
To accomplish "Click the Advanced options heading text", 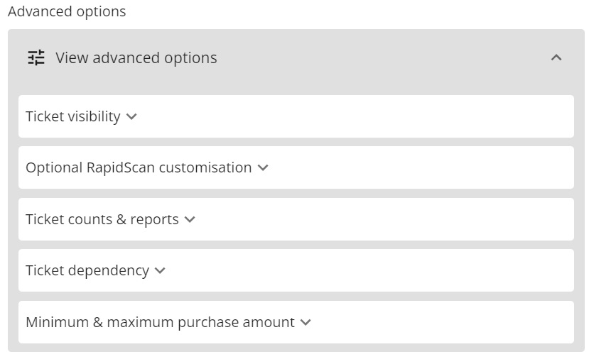I will 67,11.
